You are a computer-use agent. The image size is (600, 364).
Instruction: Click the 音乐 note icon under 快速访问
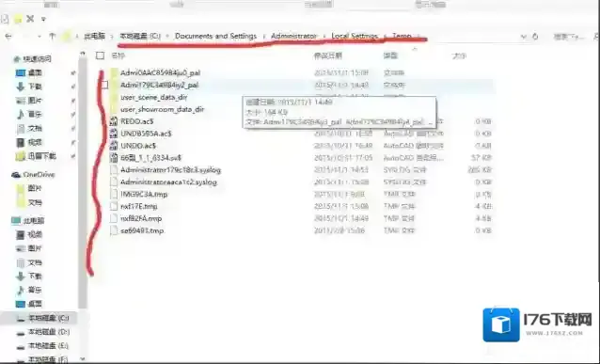pos(21,115)
